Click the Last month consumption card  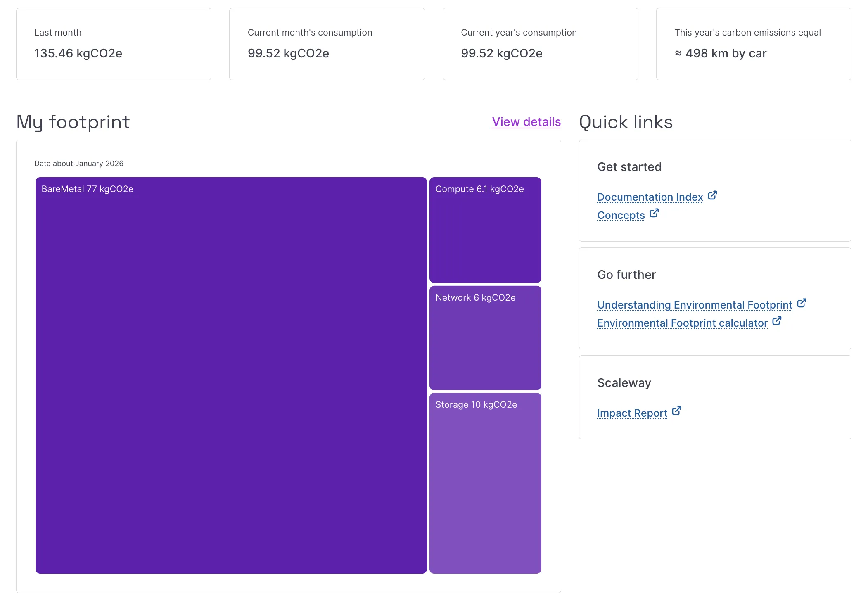click(114, 44)
